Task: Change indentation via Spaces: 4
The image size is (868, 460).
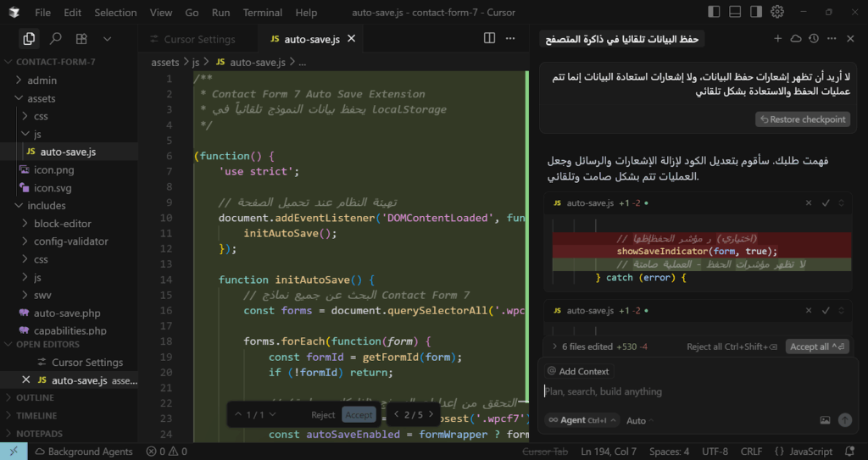Action: pyautogui.click(x=670, y=452)
